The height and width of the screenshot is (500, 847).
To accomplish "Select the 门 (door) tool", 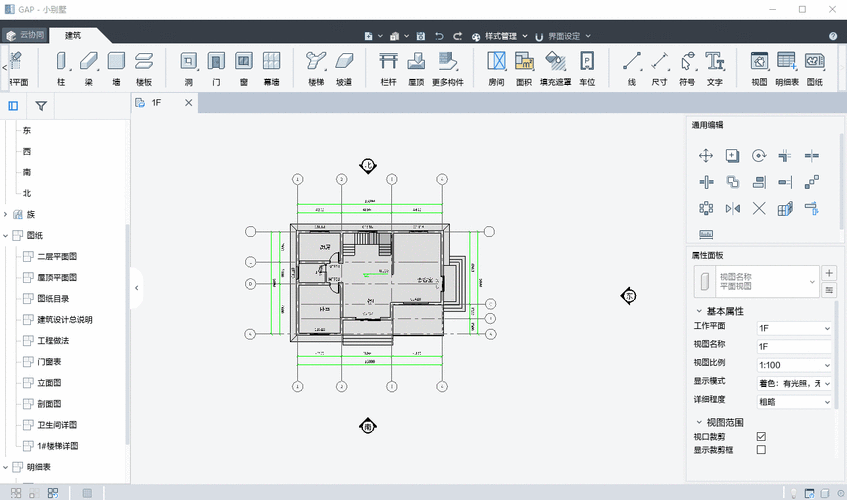I will pos(215,66).
